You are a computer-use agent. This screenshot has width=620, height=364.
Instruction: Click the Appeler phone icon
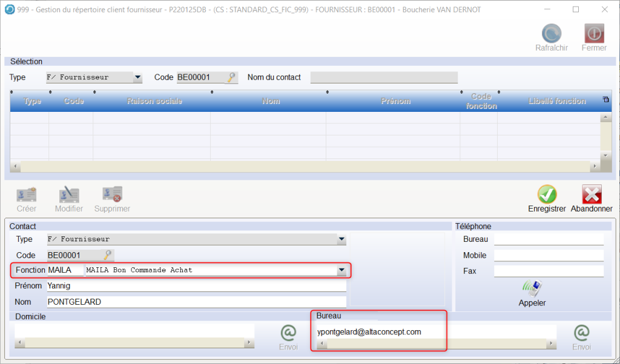click(x=532, y=288)
